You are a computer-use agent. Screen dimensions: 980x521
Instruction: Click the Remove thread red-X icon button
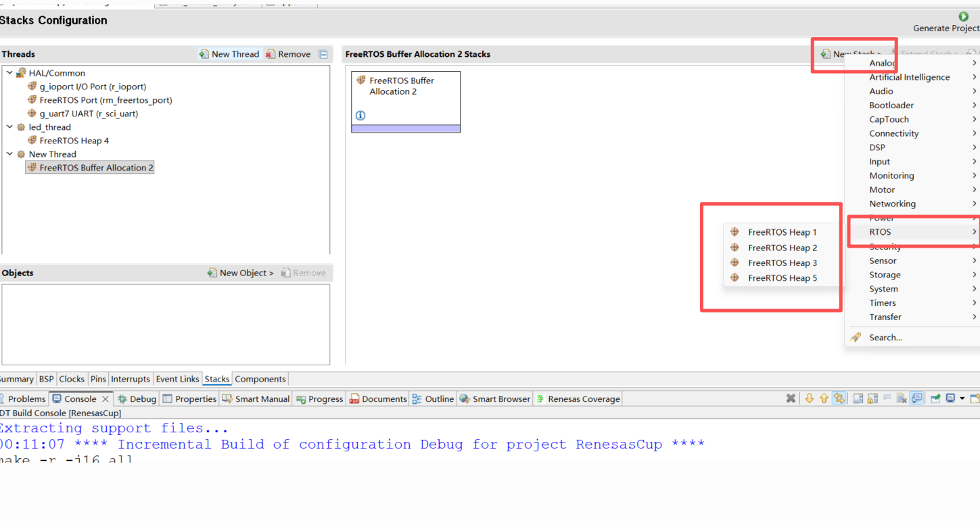pyautogui.click(x=271, y=54)
